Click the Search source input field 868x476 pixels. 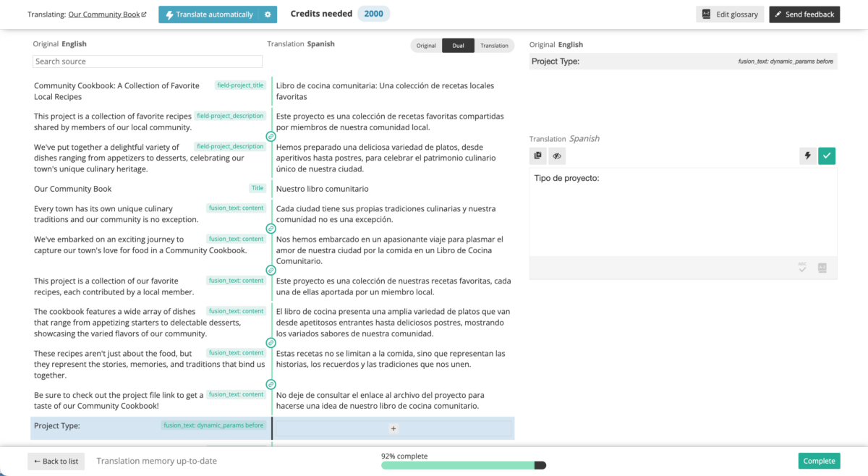pyautogui.click(x=147, y=61)
